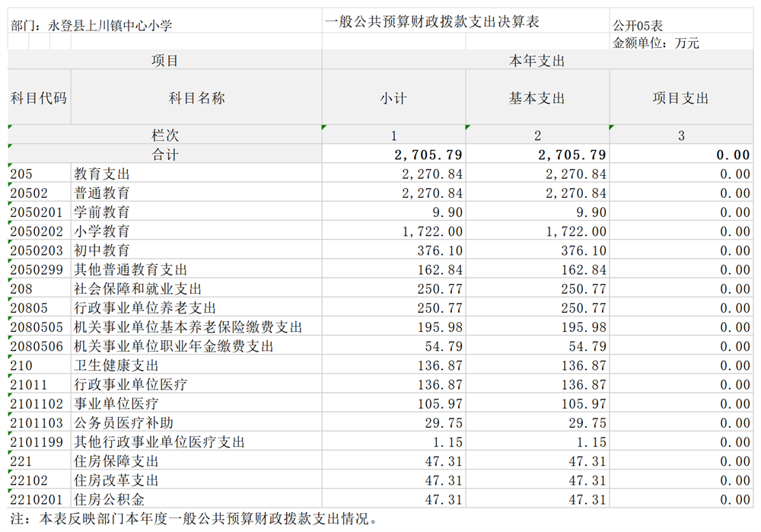Click the 金额单位：万元 cell

tap(656, 43)
